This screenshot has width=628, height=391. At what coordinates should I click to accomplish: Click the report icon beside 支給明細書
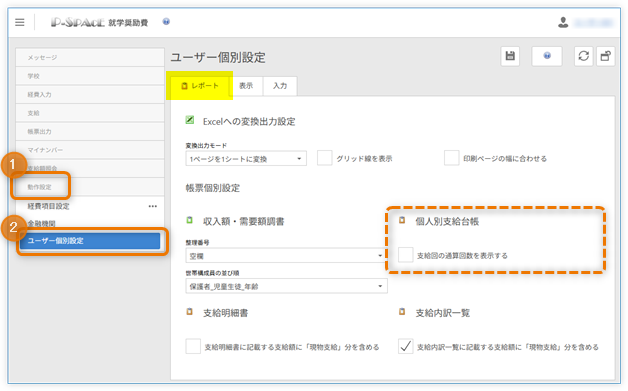(x=189, y=311)
